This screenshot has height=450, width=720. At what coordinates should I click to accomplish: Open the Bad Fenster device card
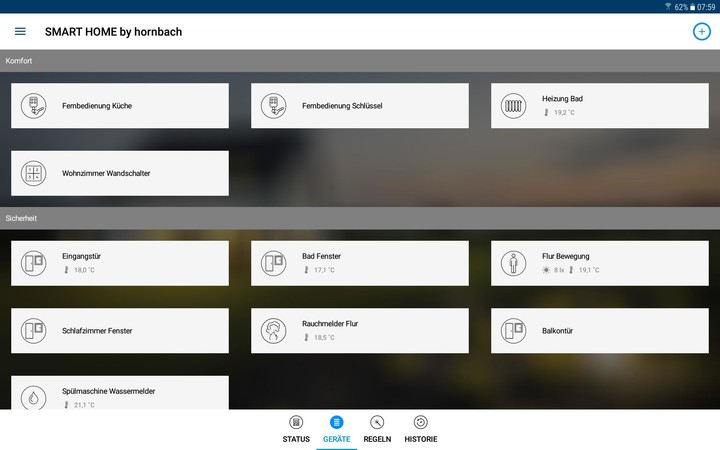(360, 263)
